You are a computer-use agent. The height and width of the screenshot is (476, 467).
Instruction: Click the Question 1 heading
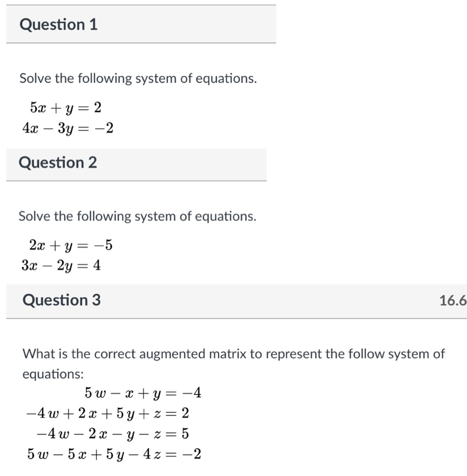[59, 25]
